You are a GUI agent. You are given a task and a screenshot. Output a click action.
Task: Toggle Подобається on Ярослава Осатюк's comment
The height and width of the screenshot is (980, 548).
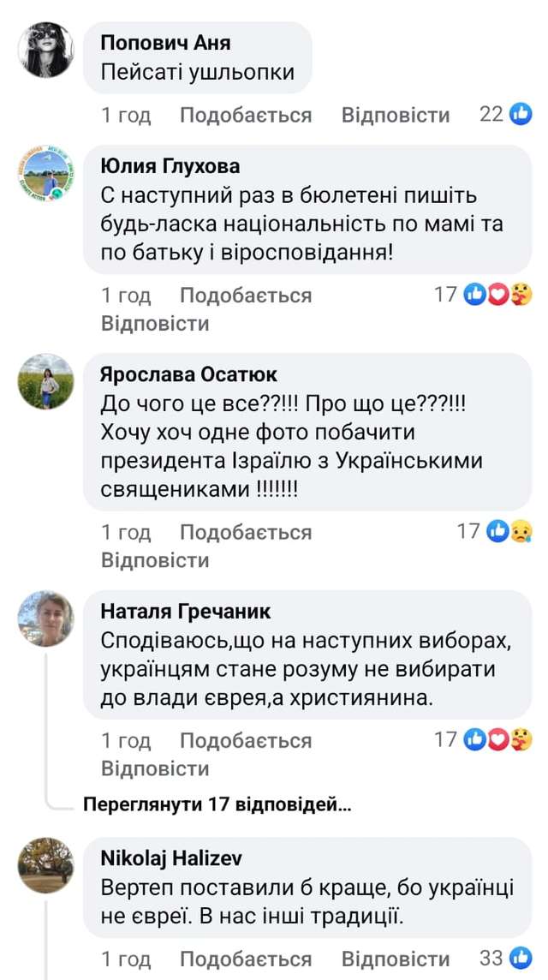click(246, 533)
